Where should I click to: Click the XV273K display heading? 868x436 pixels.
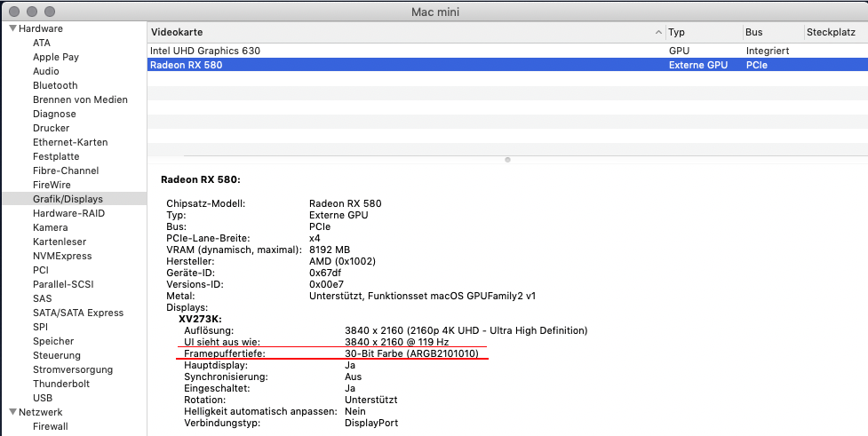(x=200, y=319)
